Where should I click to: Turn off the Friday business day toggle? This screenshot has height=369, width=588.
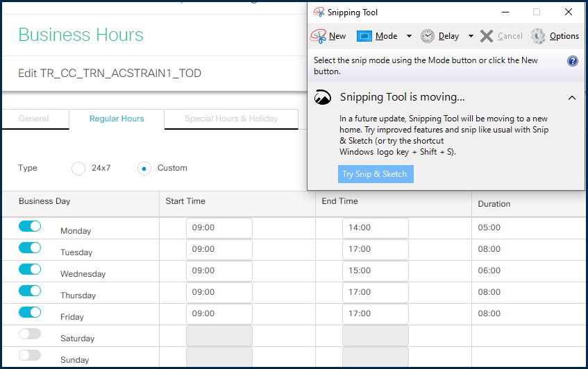coord(30,312)
